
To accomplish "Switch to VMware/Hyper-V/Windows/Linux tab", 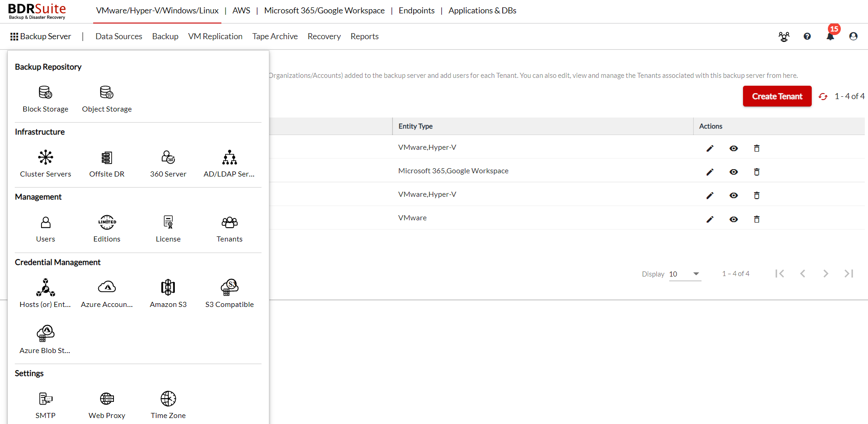I will click(x=157, y=11).
